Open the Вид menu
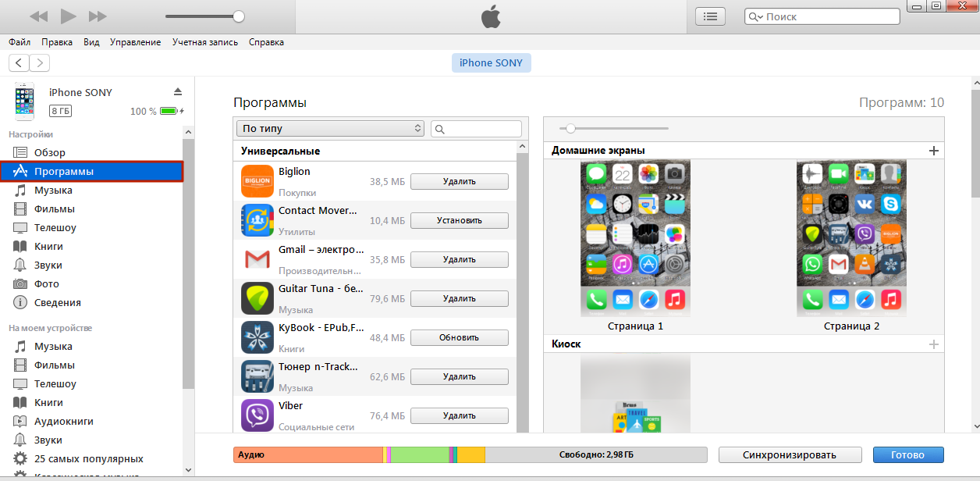The image size is (980, 481). [91, 42]
